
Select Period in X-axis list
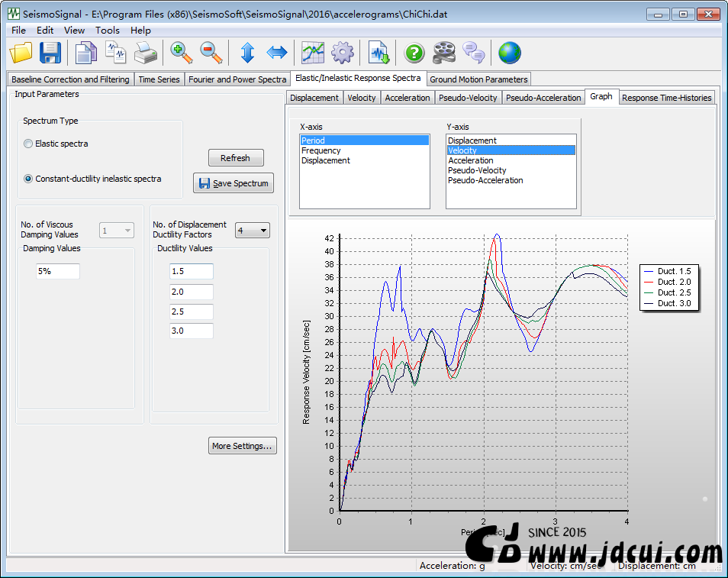[365, 140]
